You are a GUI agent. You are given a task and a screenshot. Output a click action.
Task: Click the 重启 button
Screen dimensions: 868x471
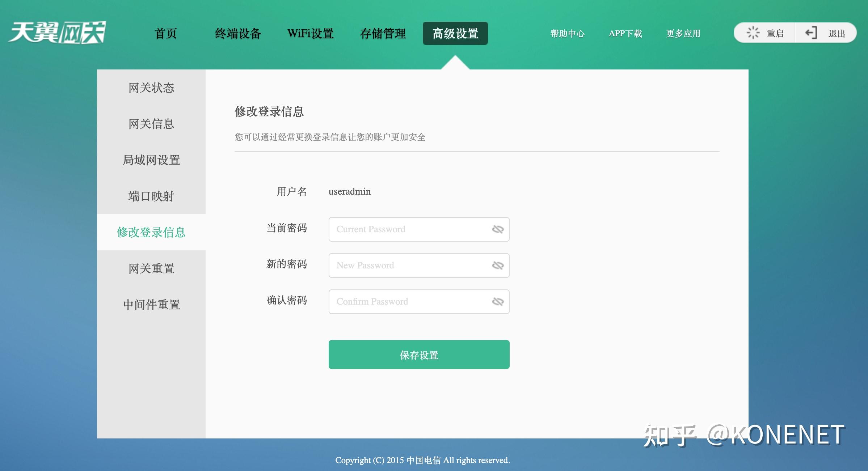pos(764,33)
